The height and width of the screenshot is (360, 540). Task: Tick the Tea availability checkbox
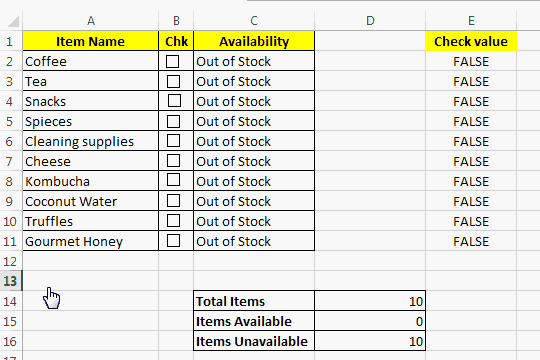pos(173,82)
